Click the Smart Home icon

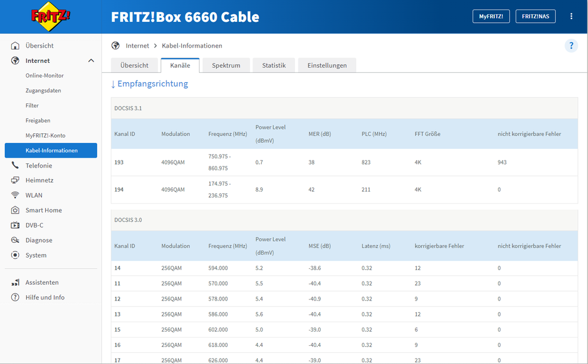click(15, 211)
